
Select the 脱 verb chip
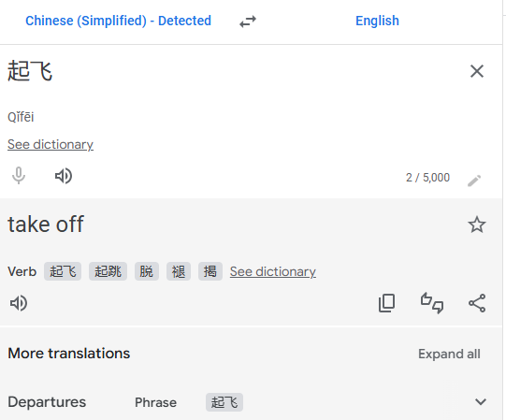click(x=147, y=271)
